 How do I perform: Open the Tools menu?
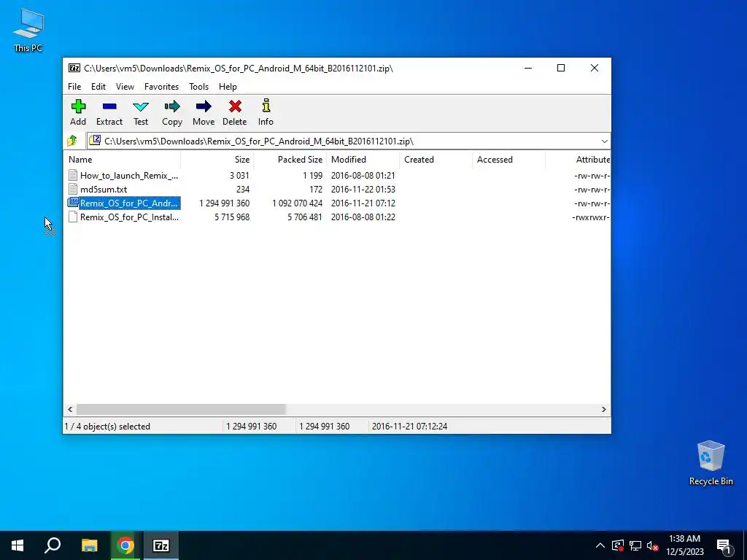198,87
